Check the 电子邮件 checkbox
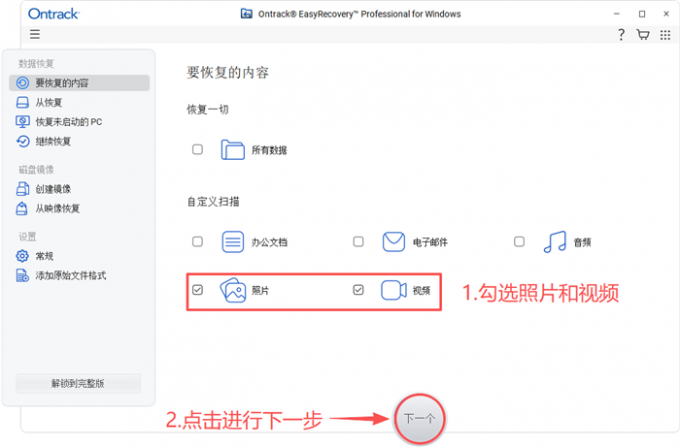680x447 pixels. 358,241
